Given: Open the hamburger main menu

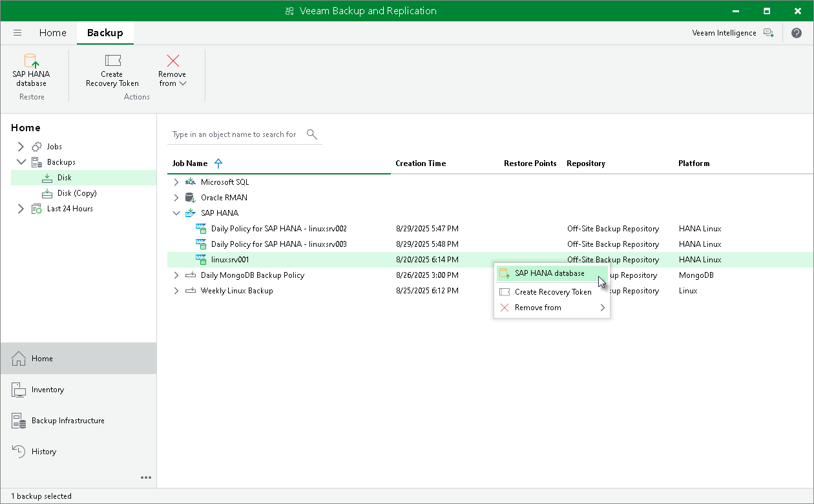Looking at the screenshot, I should tap(17, 33).
